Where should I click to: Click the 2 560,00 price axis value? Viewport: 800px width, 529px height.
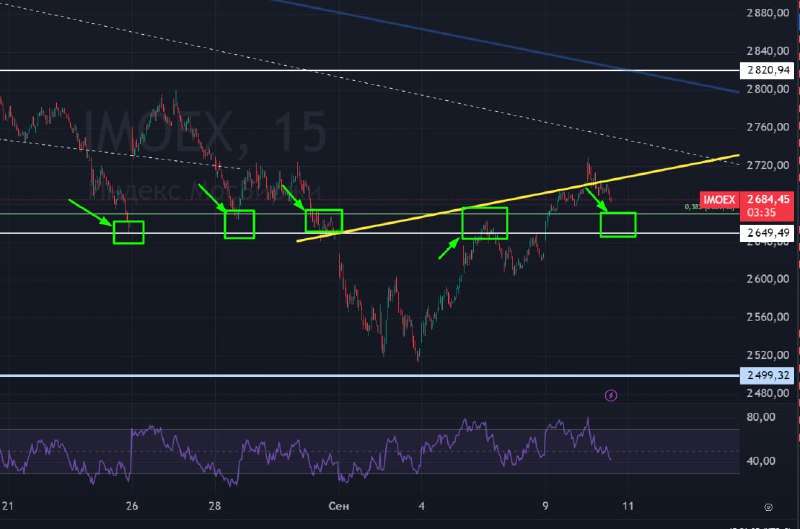767,317
